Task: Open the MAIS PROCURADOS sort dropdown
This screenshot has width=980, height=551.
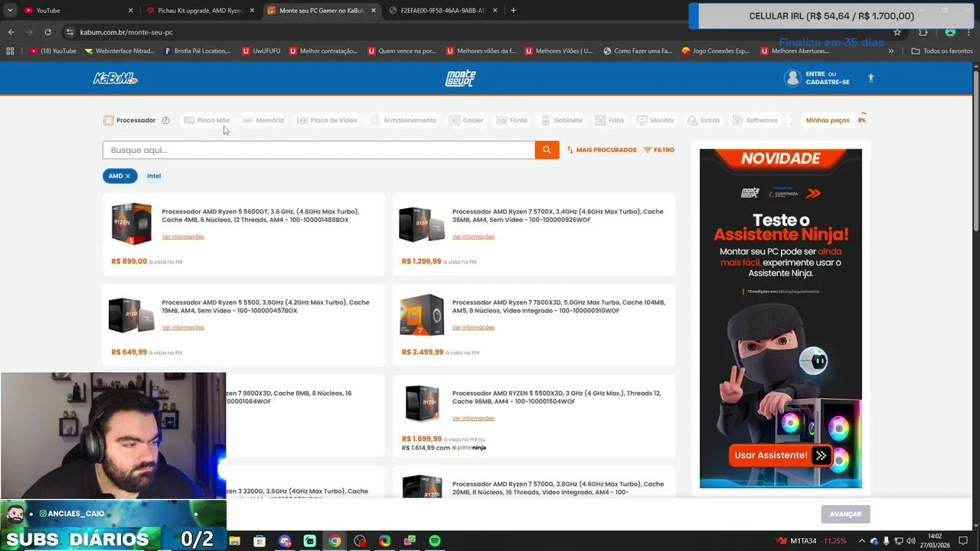Action: coord(601,150)
